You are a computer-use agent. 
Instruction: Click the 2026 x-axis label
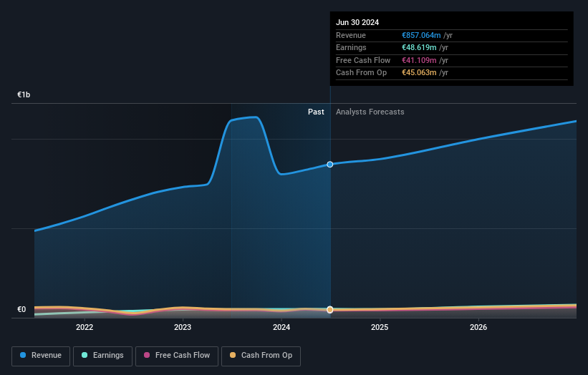pyautogui.click(x=478, y=328)
